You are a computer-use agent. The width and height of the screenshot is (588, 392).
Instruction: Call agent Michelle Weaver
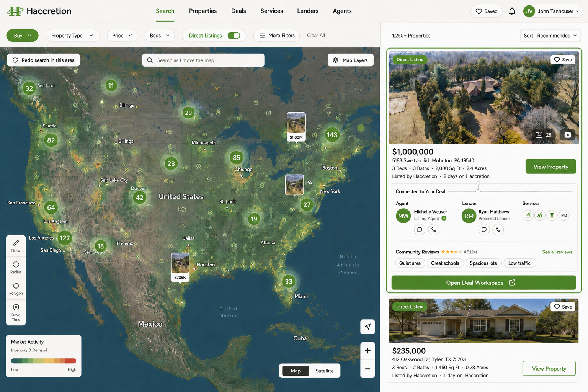[x=433, y=230]
